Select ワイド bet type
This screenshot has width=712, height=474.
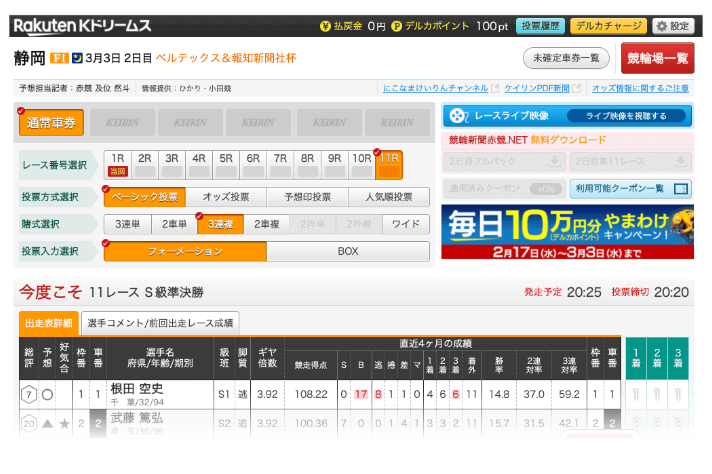coord(406,224)
